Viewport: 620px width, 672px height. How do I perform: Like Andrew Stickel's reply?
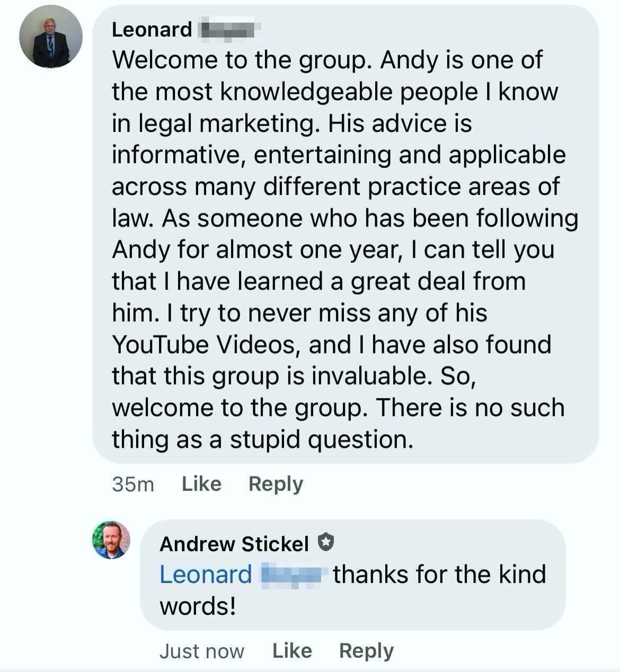[292, 651]
